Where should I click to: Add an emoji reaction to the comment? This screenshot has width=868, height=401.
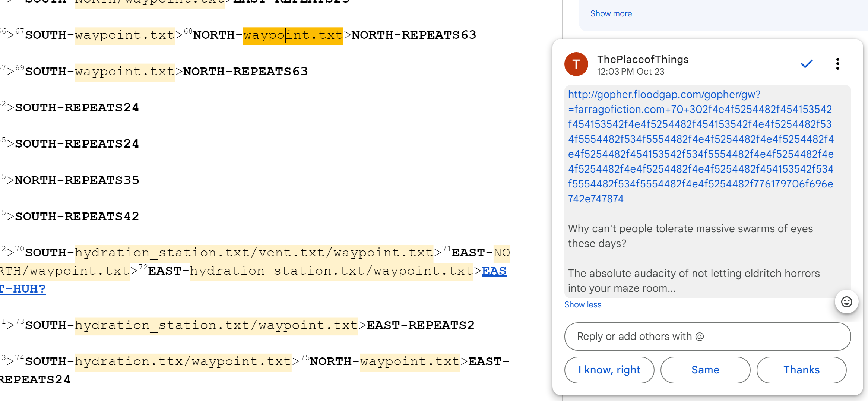click(846, 301)
